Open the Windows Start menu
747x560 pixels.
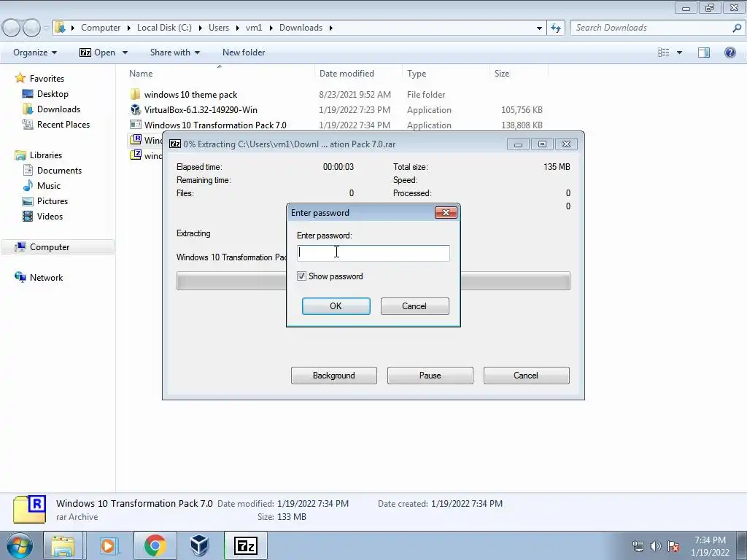click(20, 545)
